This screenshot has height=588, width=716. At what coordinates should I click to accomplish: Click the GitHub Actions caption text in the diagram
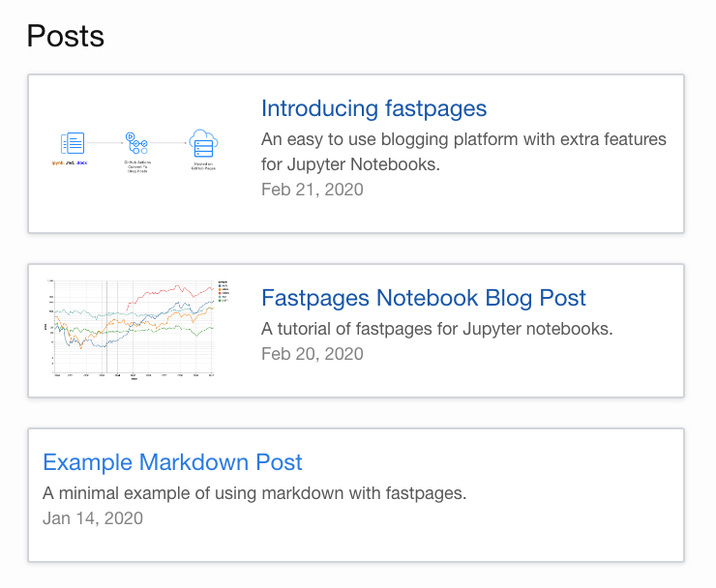click(136, 167)
